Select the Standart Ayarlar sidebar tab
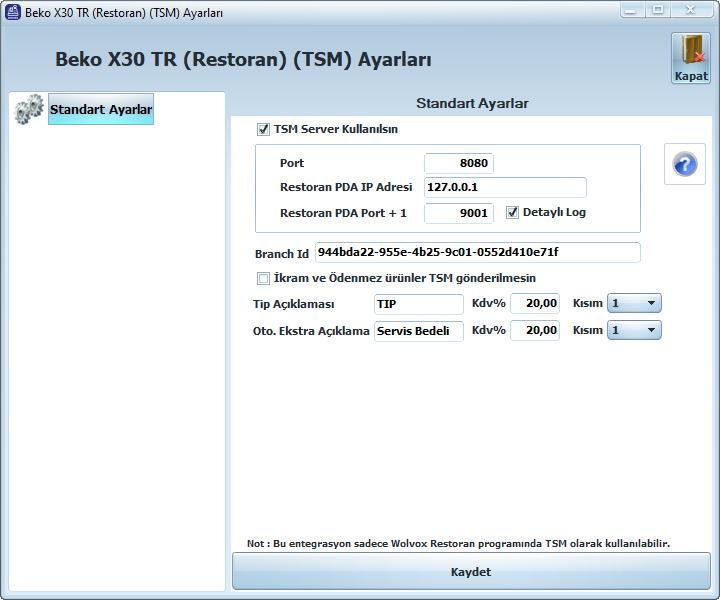720x600 pixels. pyautogui.click(x=101, y=109)
